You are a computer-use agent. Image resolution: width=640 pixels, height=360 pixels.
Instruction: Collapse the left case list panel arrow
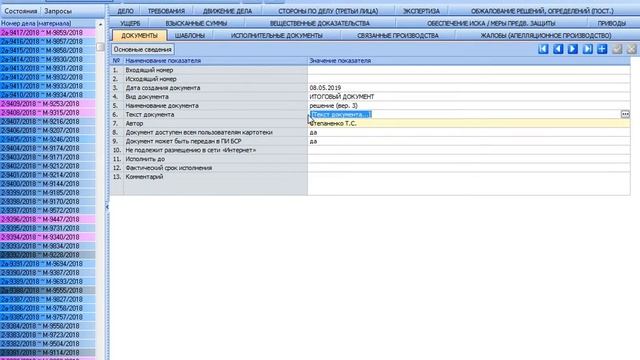(107, 207)
